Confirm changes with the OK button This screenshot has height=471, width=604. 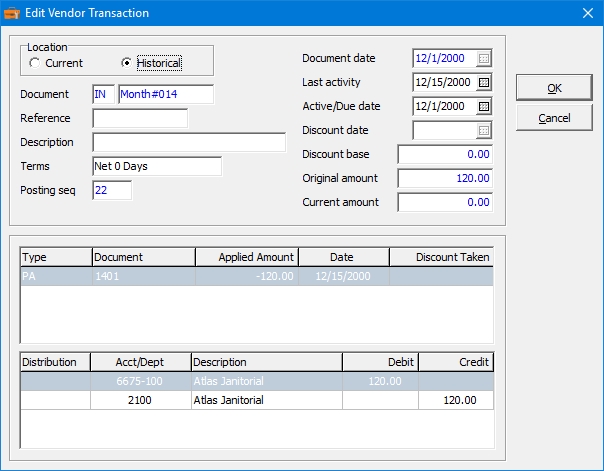(x=554, y=88)
